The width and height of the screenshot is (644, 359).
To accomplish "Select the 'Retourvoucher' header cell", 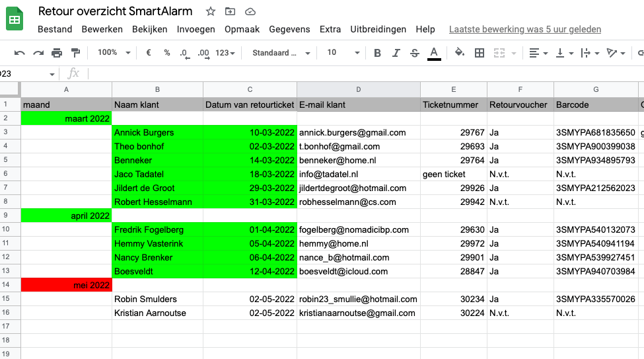I will [x=520, y=104].
